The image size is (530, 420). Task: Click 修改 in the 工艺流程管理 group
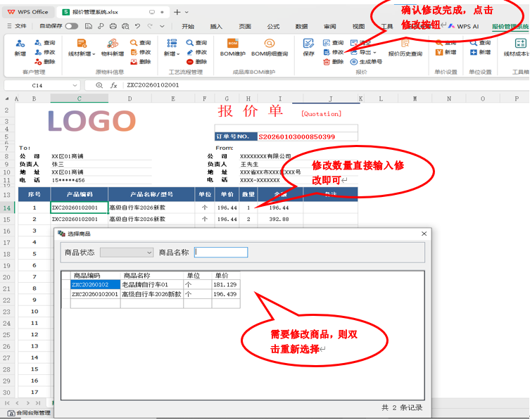tap(196, 52)
